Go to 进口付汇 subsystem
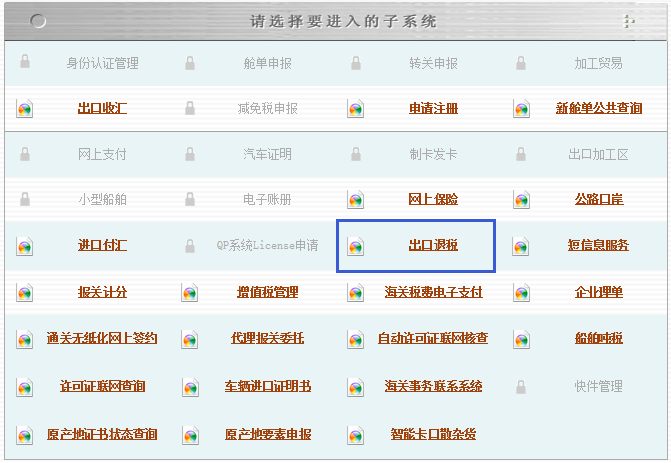Image resolution: width=671 pixels, height=463 pixels. [102, 245]
